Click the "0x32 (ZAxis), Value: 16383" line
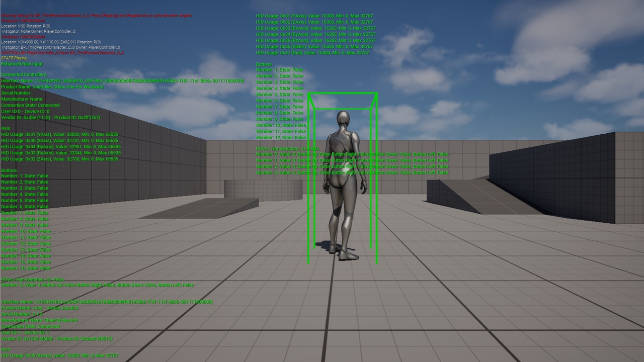644x362 pixels. pos(314,22)
